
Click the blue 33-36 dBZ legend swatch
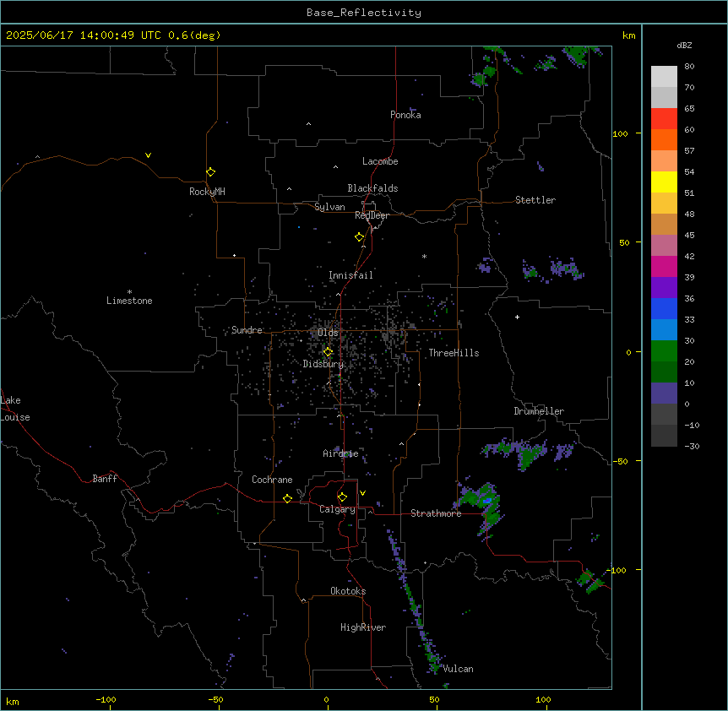664,308
